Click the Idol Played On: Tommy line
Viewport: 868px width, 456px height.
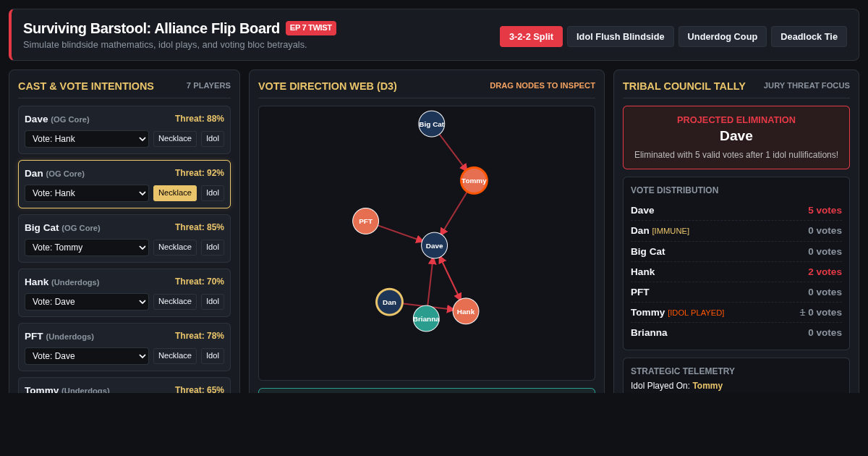point(676,386)
